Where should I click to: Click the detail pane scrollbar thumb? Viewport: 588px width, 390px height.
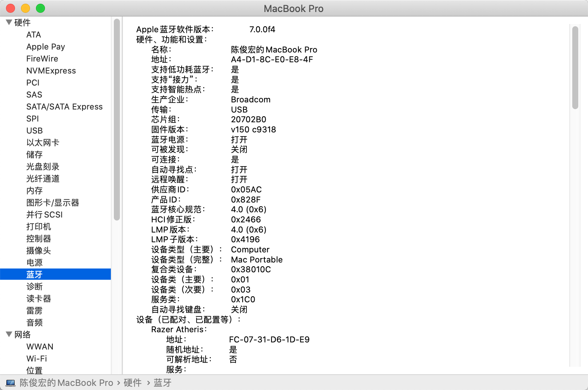pos(575,67)
